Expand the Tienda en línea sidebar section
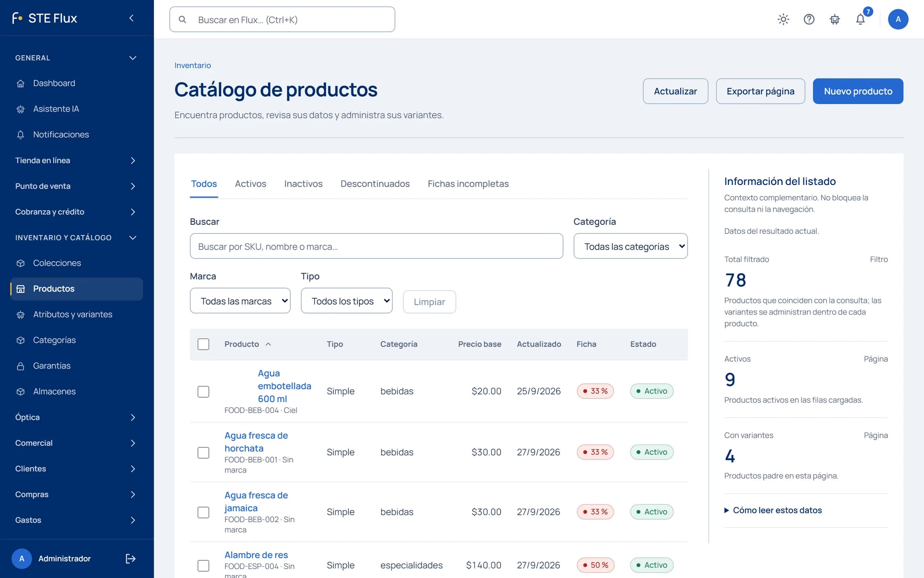This screenshot has height=578, width=924. point(77,160)
